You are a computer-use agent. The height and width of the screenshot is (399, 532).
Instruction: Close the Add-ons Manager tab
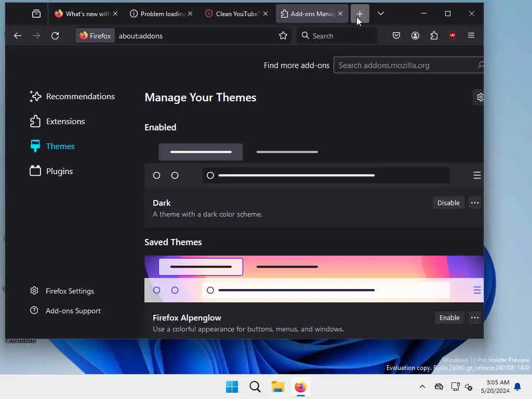(x=341, y=14)
